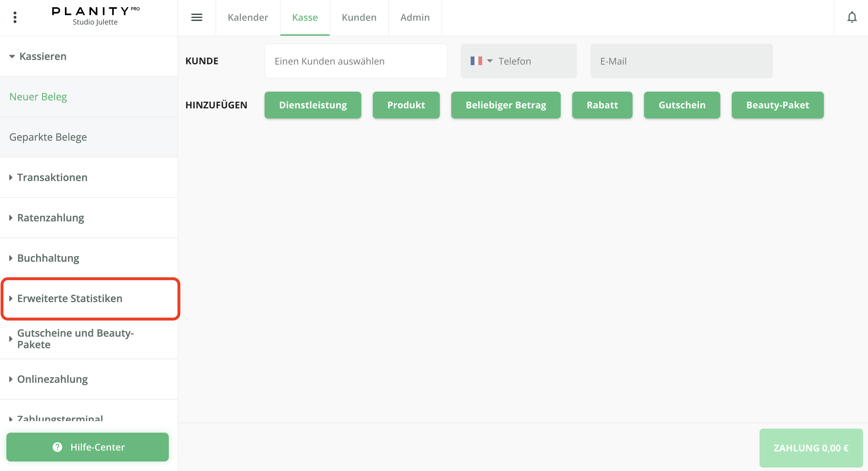Expand Erweiterte Statistiken section

click(x=70, y=299)
